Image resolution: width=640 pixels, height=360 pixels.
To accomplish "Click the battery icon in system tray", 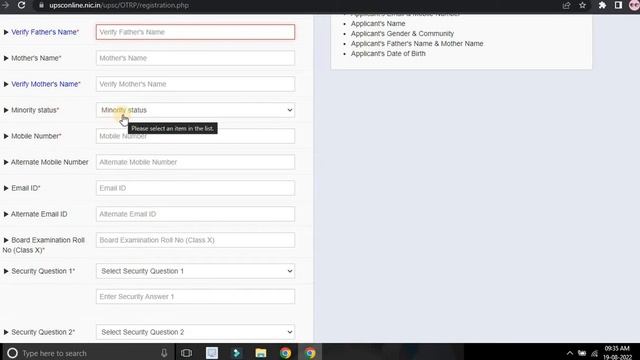I will 582,353.
